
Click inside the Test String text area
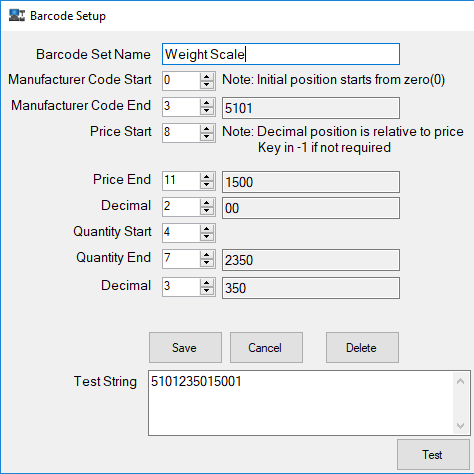click(301, 403)
